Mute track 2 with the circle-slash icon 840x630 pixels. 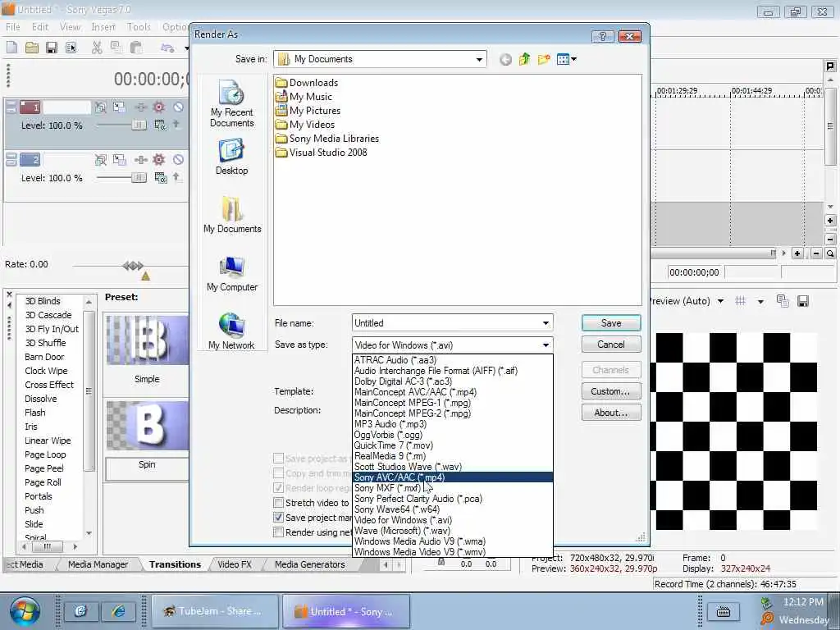178,160
